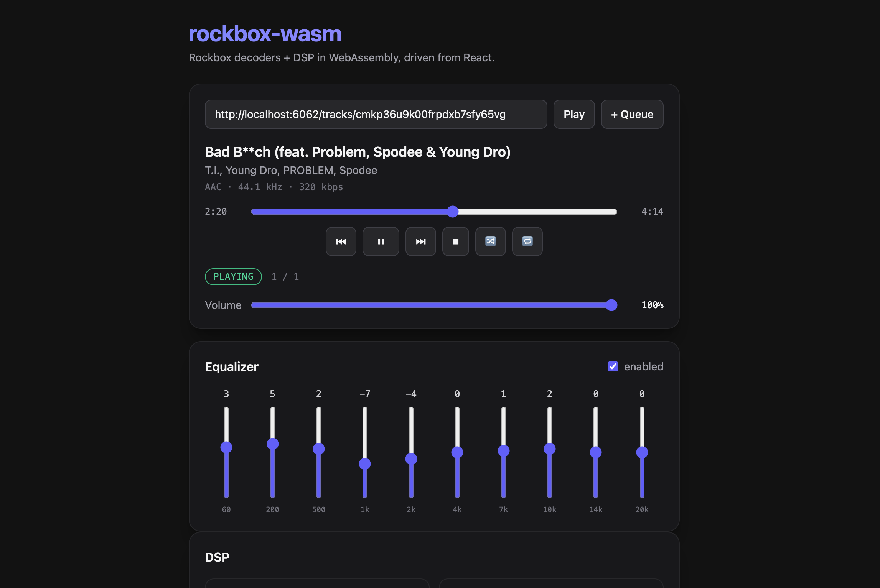The image size is (880, 588).
Task: Adjust the 200 Hz equalizer band slider
Action: point(272,452)
